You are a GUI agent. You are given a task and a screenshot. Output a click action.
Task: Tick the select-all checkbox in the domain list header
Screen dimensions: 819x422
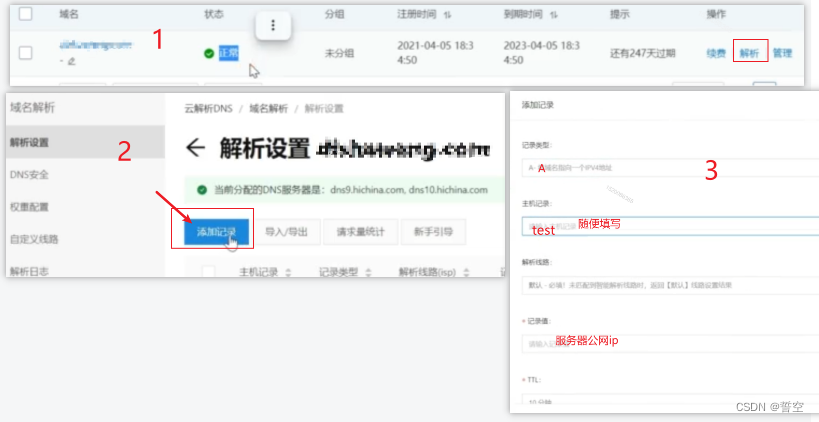(25, 14)
